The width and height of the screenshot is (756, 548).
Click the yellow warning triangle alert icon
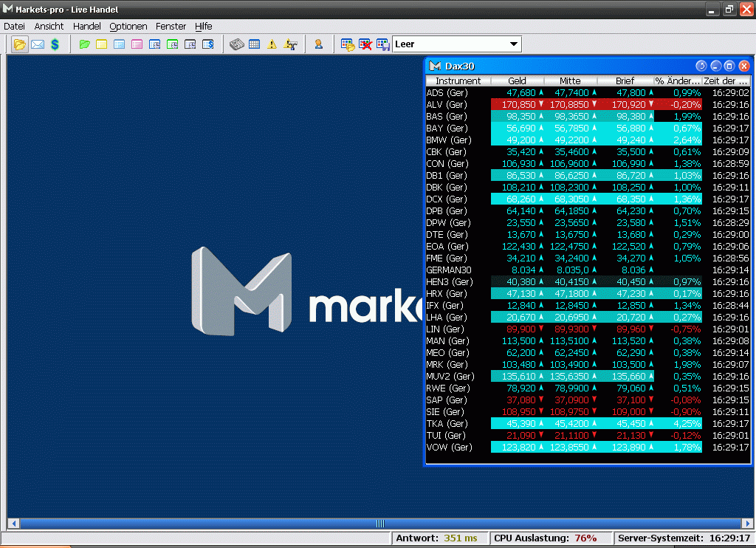272,44
